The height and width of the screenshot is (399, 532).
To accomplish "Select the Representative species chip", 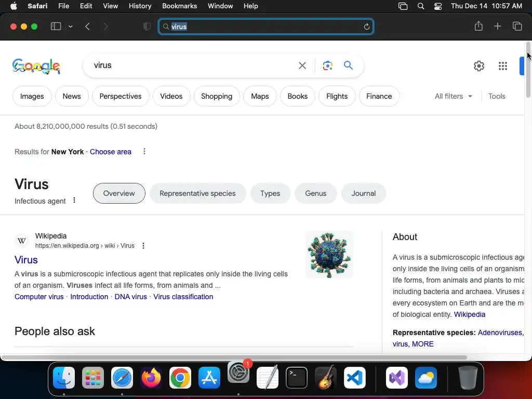I will point(197,193).
